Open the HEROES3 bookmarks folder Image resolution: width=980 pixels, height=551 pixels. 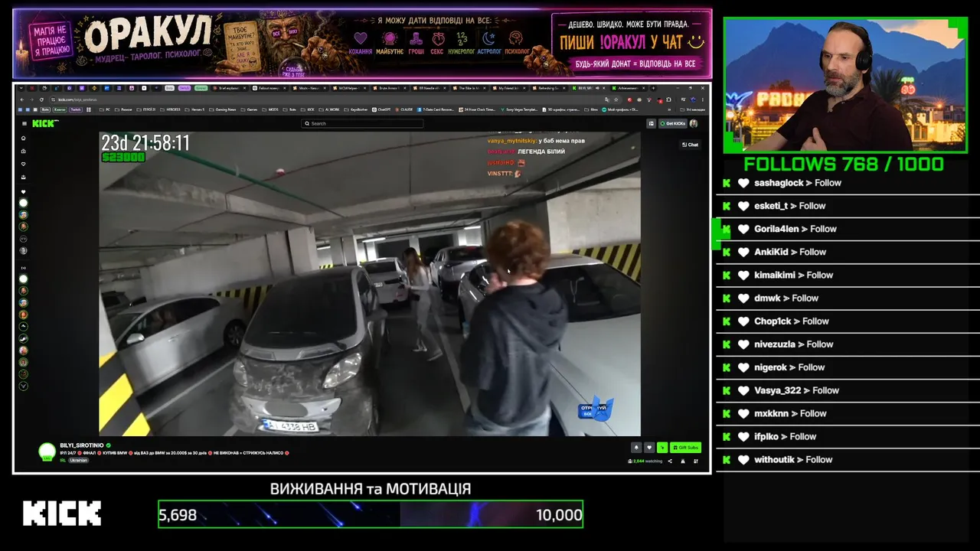click(x=171, y=109)
